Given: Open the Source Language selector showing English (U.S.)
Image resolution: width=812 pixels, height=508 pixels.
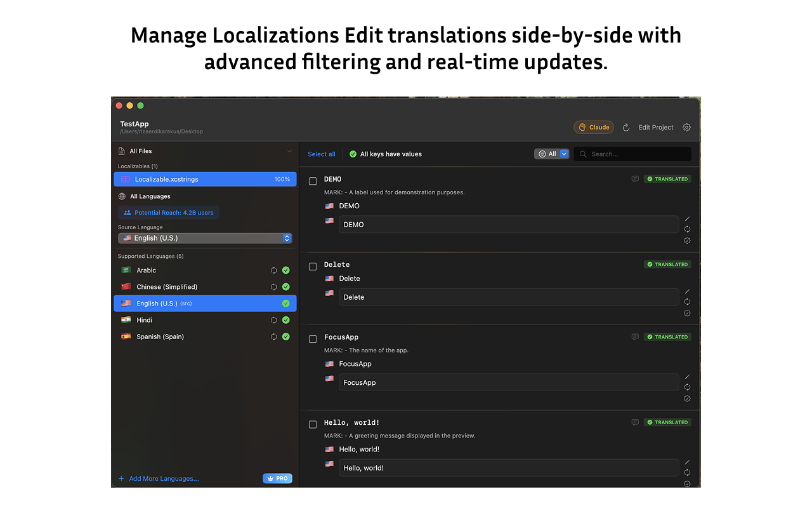Looking at the screenshot, I should [x=204, y=237].
